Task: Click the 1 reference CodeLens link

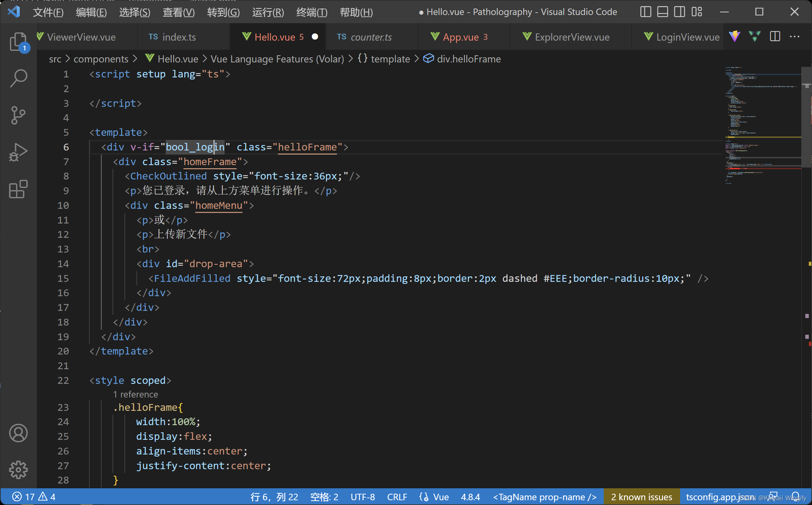Action: click(x=135, y=394)
